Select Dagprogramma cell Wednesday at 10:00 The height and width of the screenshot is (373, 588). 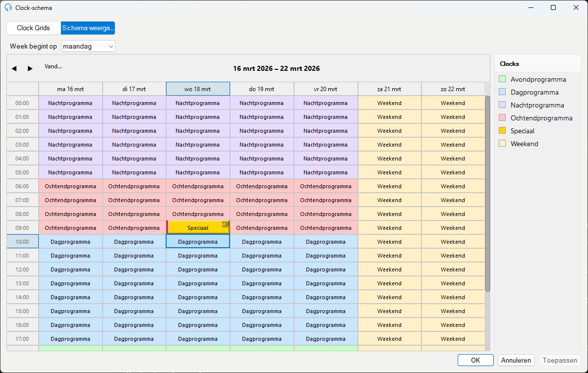click(198, 242)
